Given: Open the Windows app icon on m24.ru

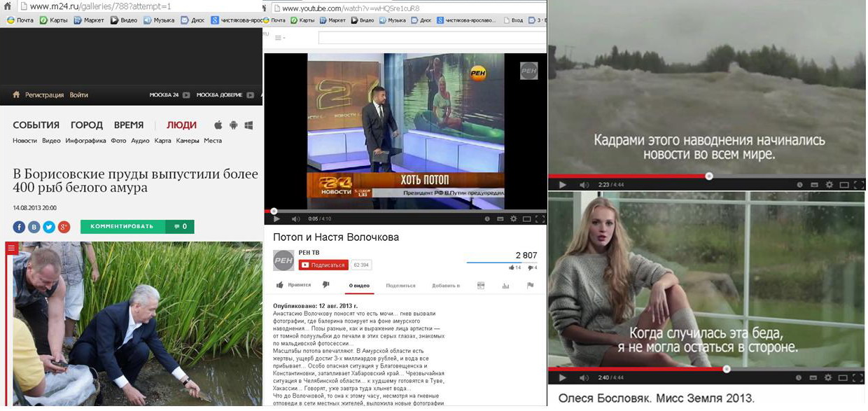Looking at the screenshot, I should (248, 125).
